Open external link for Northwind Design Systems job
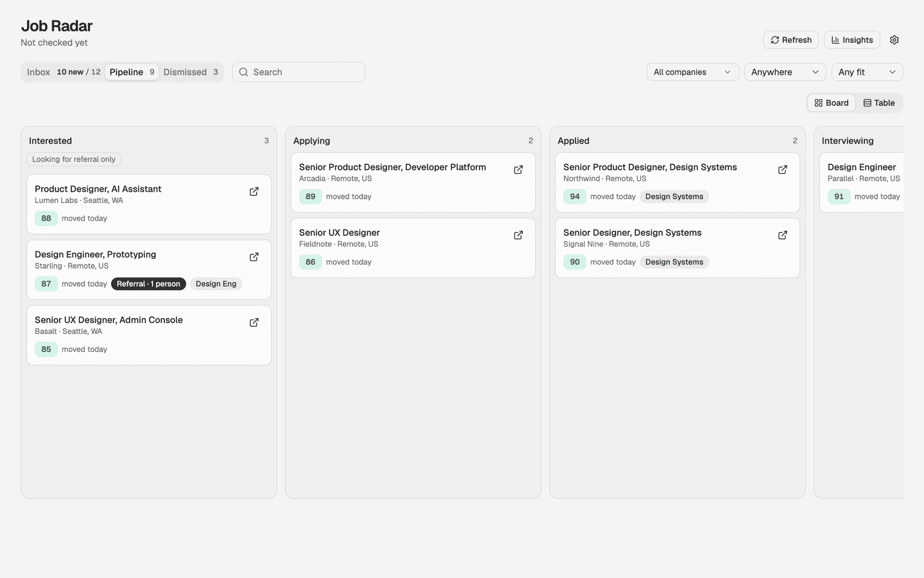The width and height of the screenshot is (924, 578). [x=783, y=170]
